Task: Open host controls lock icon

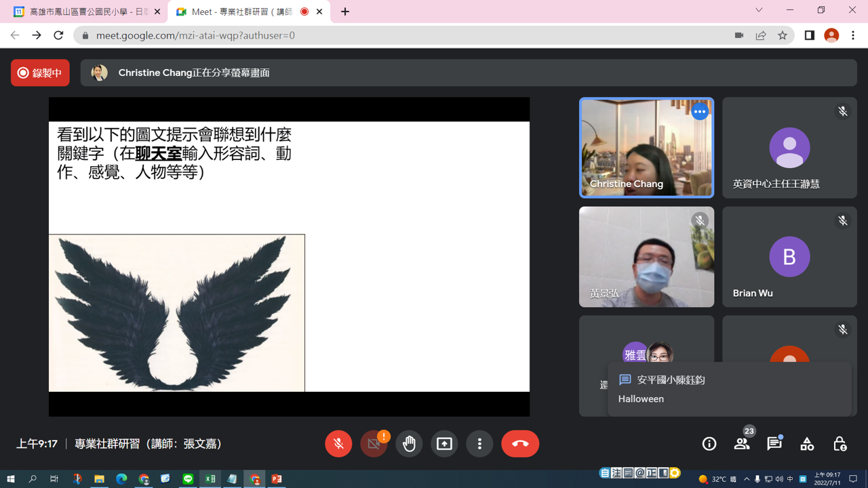Action: [840, 444]
